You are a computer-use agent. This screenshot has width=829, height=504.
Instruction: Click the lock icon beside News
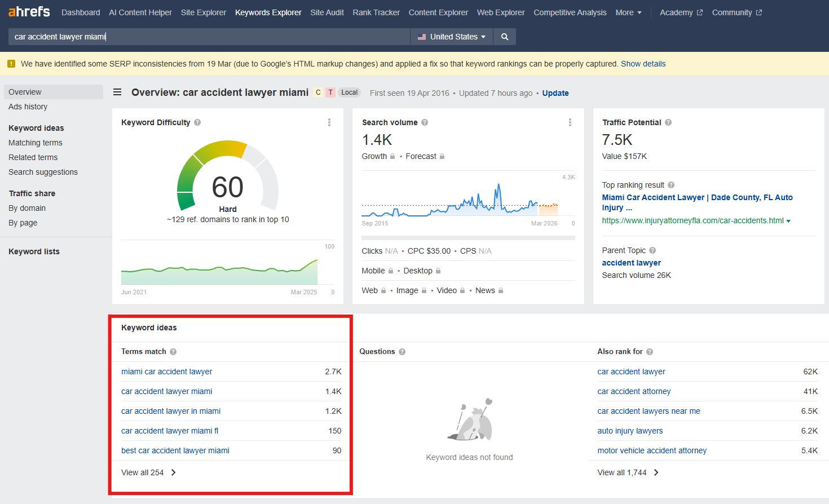[501, 290]
